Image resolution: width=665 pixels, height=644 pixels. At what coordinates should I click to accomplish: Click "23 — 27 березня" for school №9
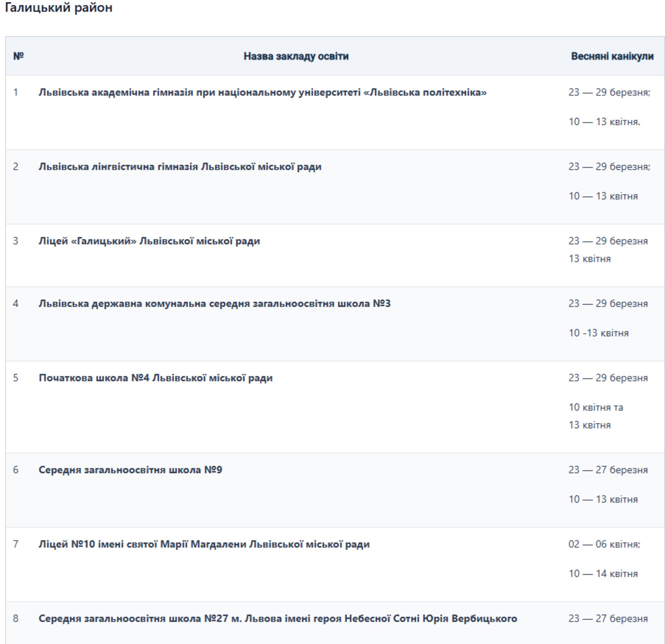click(608, 470)
